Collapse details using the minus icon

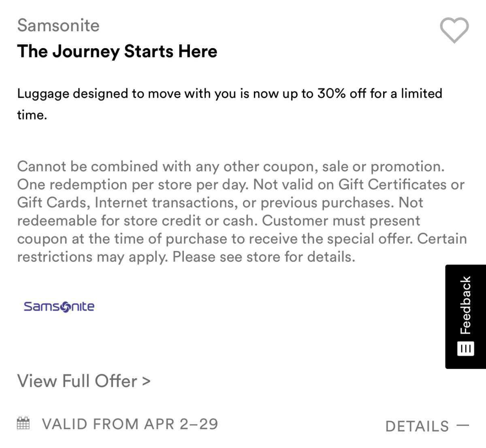click(x=463, y=425)
